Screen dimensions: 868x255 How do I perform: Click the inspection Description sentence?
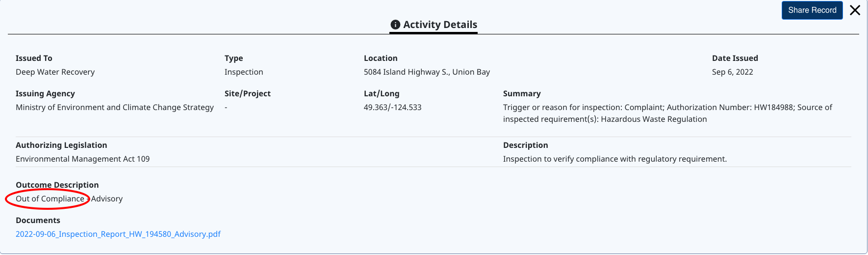tap(614, 159)
